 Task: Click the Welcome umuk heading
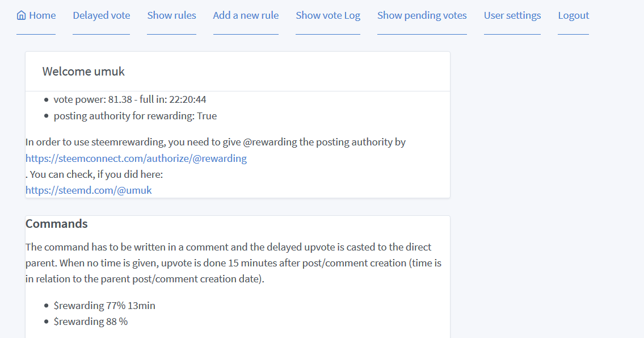point(83,72)
